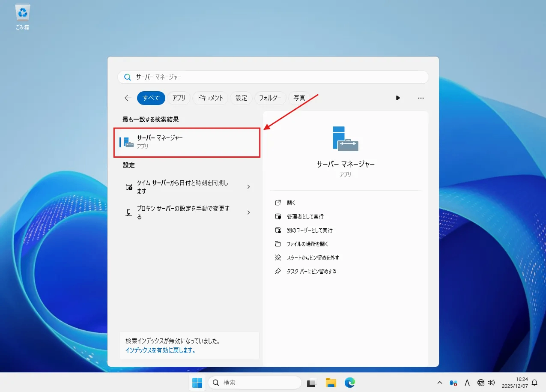
Task: Click the taskbar 検索 search box
Action: coord(255,383)
